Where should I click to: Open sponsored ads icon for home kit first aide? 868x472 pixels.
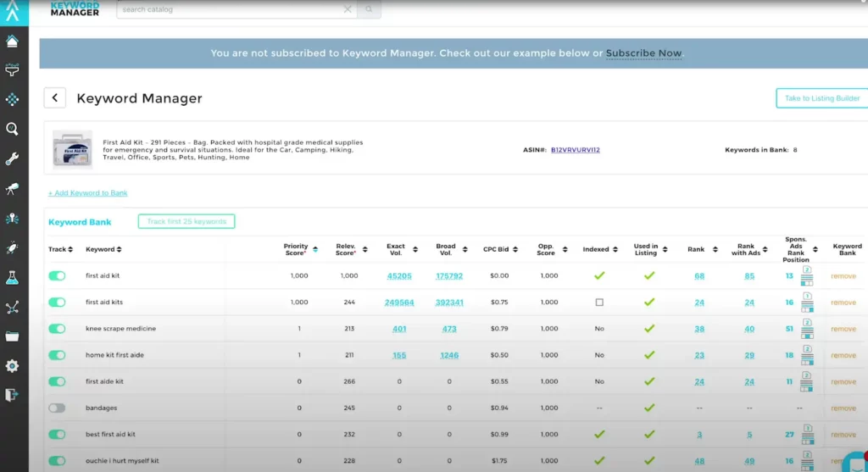(807, 355)
